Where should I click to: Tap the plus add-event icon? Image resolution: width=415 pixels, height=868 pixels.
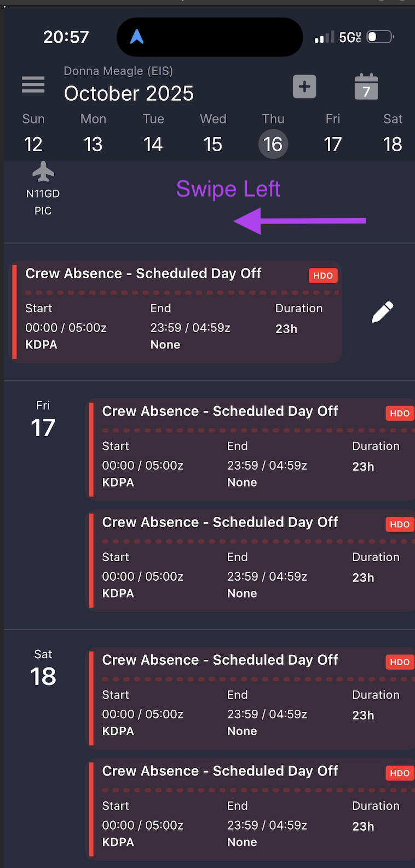[304, 87]
